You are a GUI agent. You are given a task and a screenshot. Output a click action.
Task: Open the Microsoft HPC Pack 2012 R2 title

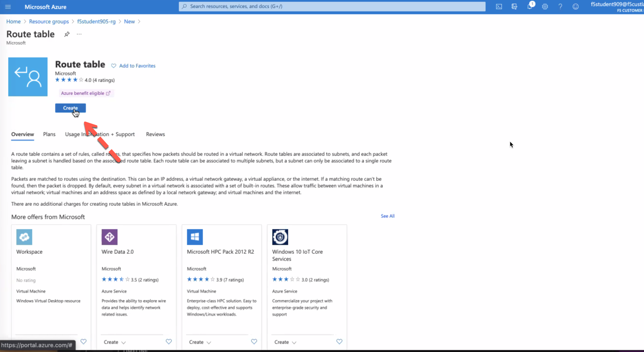pyautogui.click(x=221, y=252)
